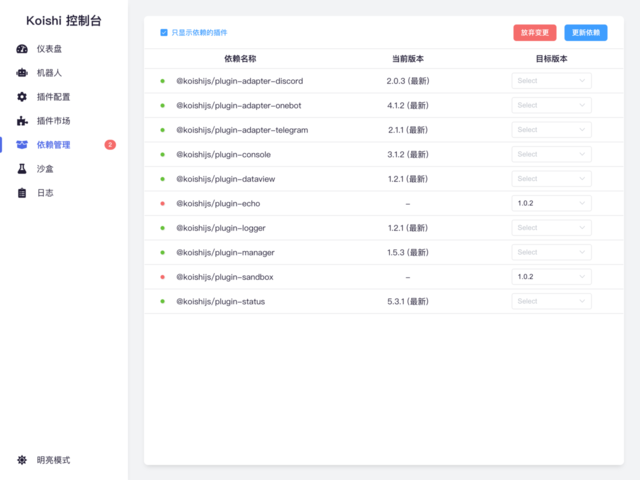Click the gear icon for 插件配置
This screenshot has height=480, width=640.
click(22, 97)
